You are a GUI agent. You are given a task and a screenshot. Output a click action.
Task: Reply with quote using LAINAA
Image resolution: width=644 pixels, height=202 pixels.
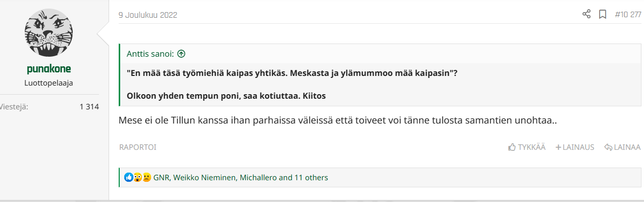622,147
